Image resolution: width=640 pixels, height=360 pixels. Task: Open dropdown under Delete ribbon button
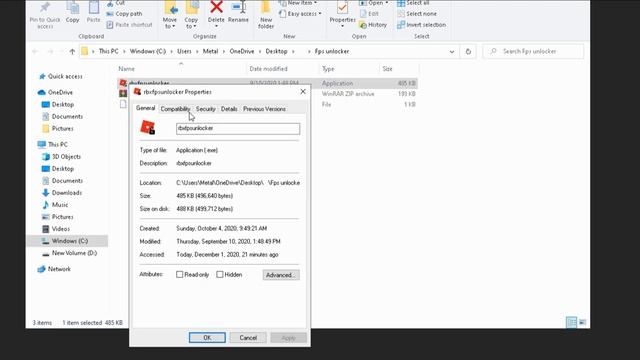click(x=216, y=27)
